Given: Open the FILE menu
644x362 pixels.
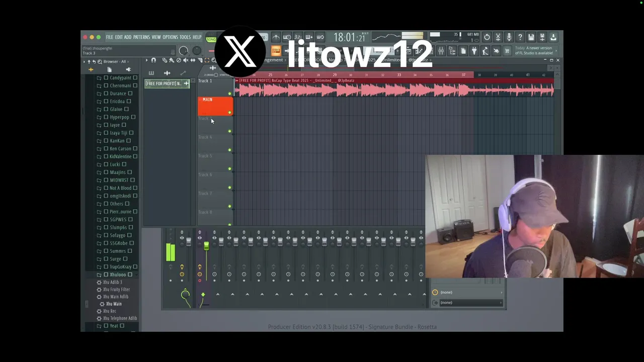Looking at the screenshot, I should click(x=109, y=37).
